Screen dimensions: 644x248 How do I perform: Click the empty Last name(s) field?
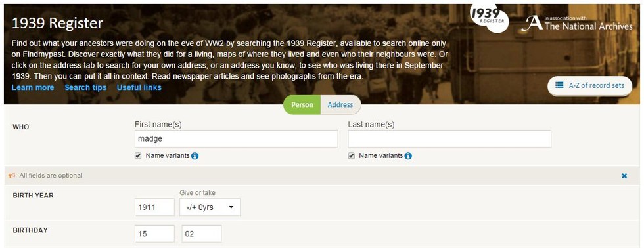click(449, 139)
